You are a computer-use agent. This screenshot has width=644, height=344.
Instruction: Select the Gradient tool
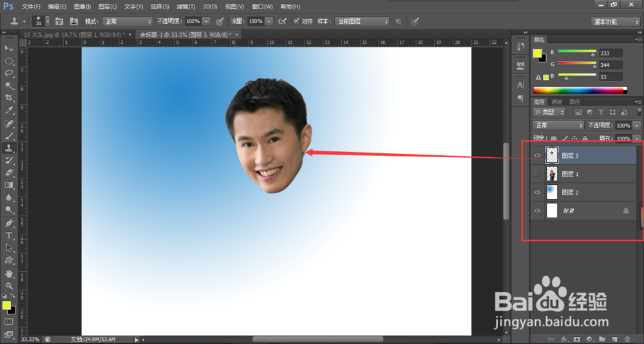(x=8, y=185)
